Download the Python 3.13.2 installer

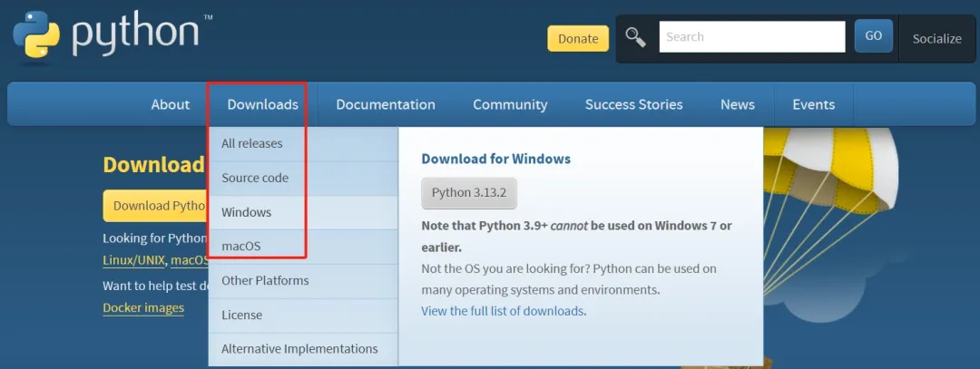(x=469, y=192)
